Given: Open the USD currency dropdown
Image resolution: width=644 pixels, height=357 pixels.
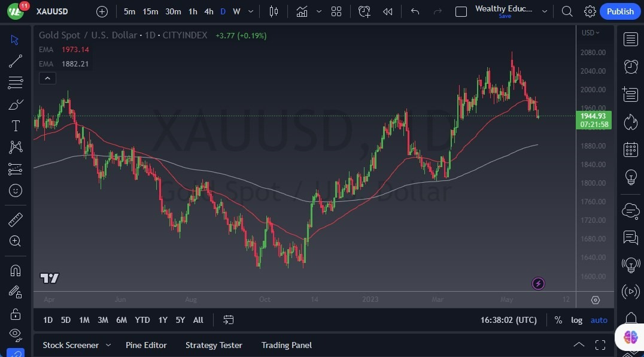Looking at the screenshot, I should [x=590, y=33].
